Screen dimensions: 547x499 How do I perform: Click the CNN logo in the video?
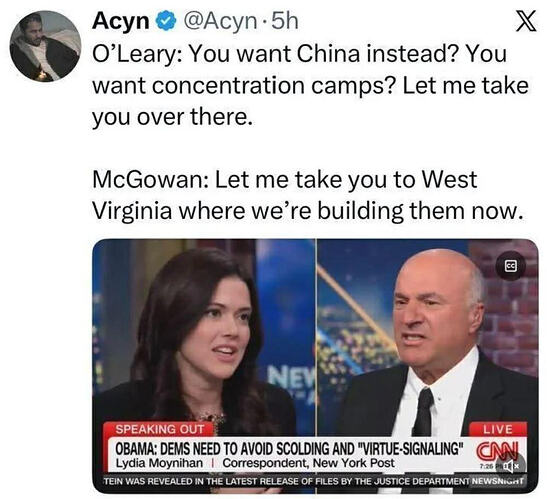499,450
